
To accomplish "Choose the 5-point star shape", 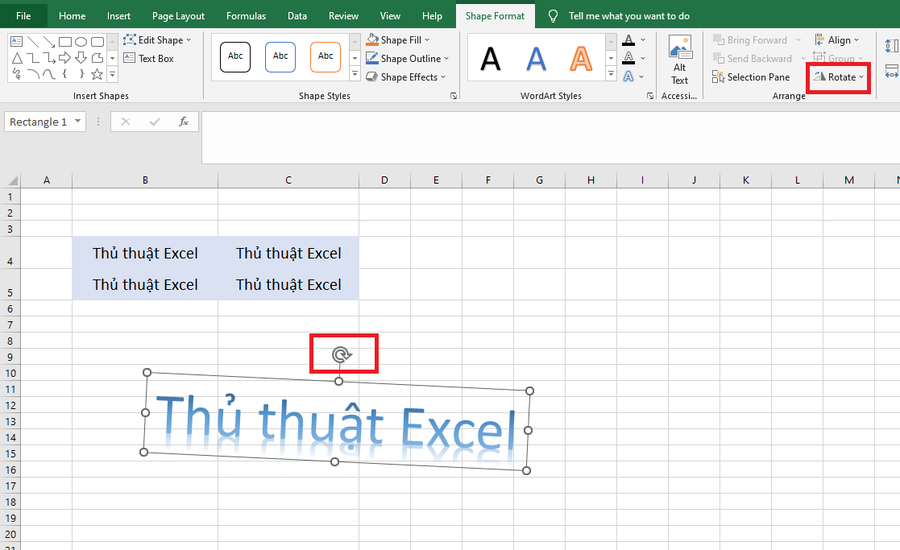I will tap(97, 75).
